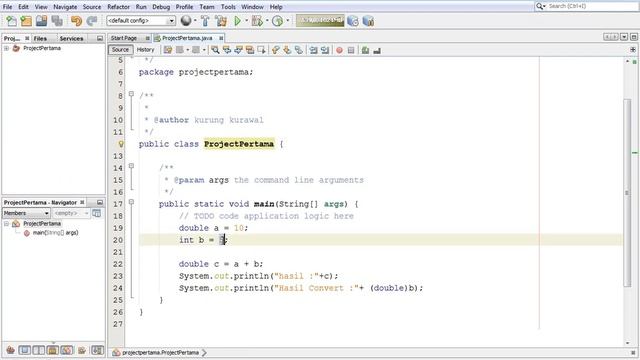Click the Redo toolbar icon
640x360 pixels.
[x=91, y=21]
